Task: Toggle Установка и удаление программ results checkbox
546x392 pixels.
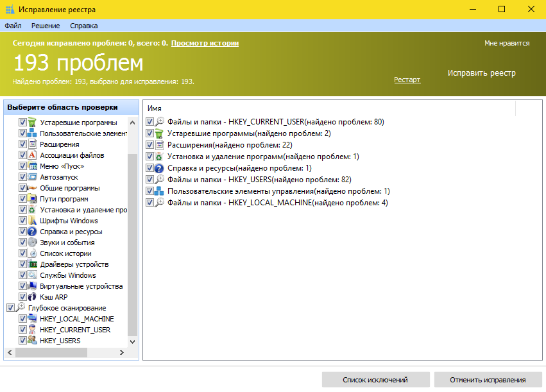Action: (149, 157)
